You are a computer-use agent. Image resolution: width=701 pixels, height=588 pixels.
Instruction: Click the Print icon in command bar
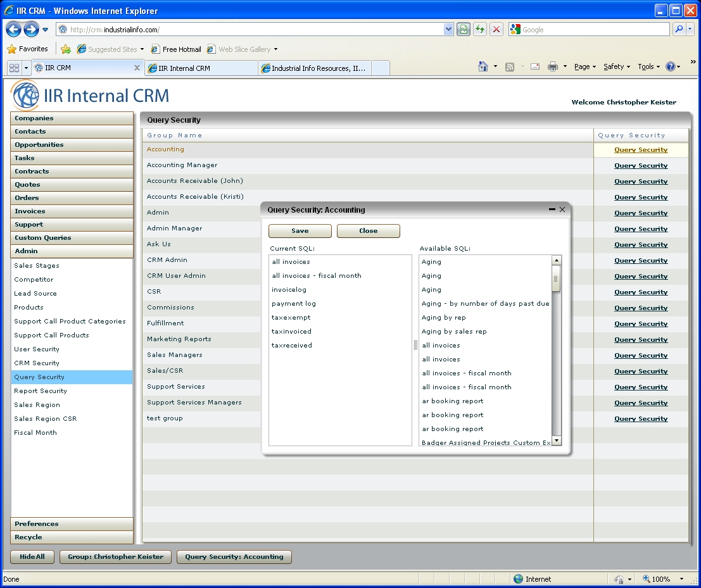[552, 66]
